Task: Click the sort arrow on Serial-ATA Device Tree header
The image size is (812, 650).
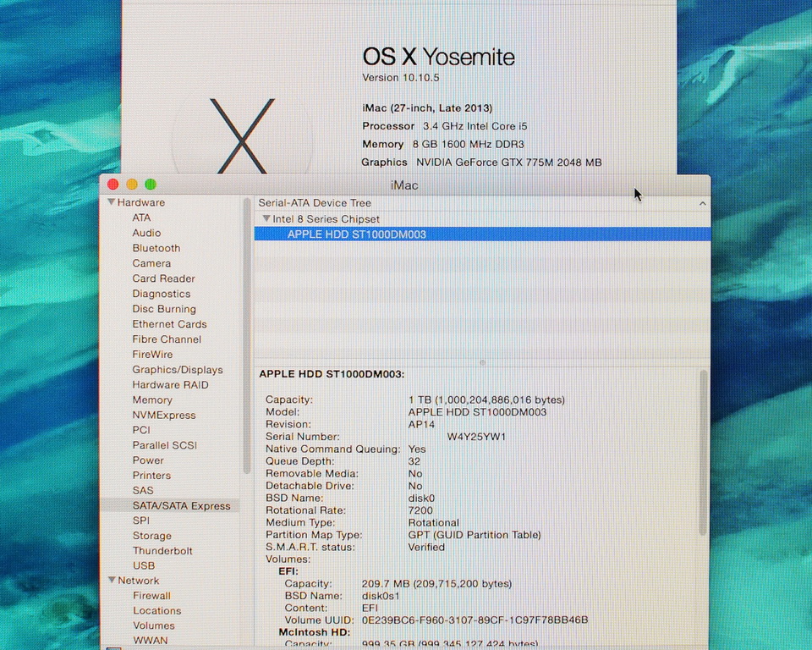Action: tap(702, 203)
